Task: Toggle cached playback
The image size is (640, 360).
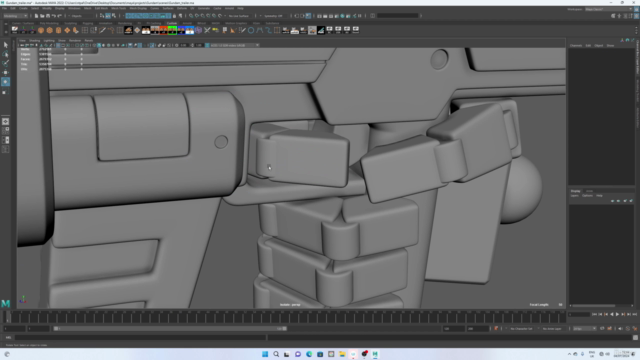Action: tap(609, 329)
